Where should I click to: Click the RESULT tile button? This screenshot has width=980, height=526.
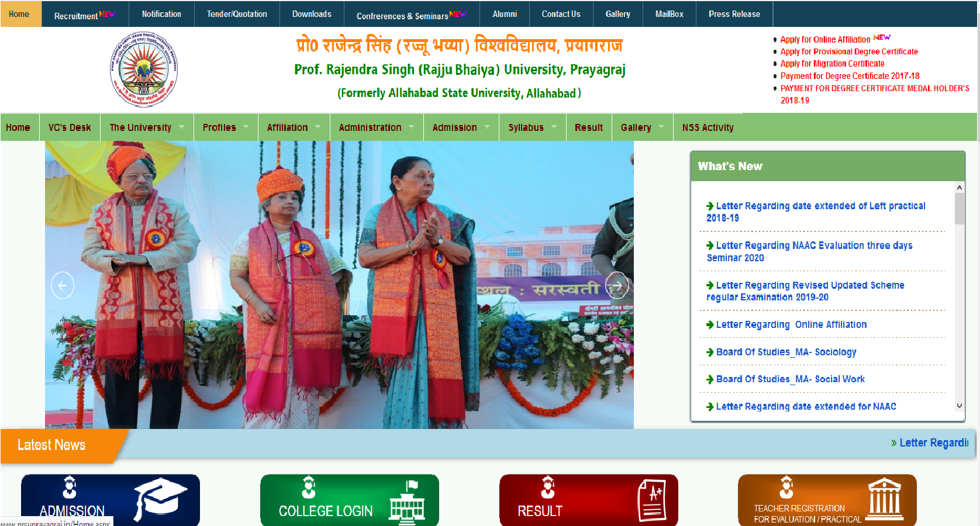(x=589, y=500)
